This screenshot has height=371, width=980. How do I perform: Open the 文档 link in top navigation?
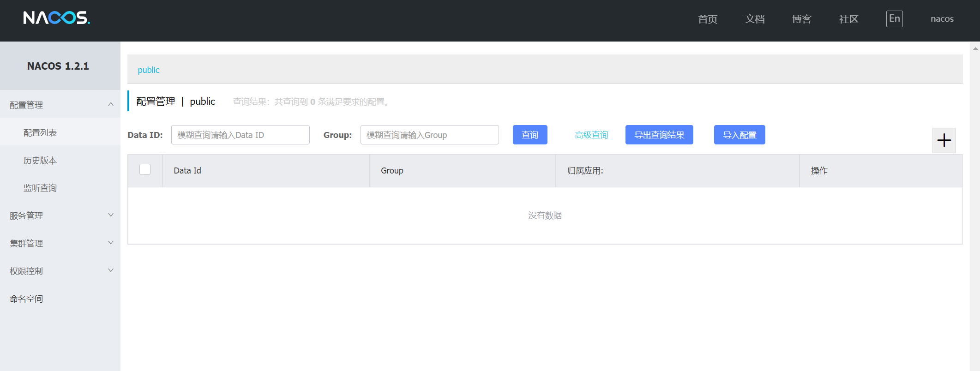(x=755, y=19)
